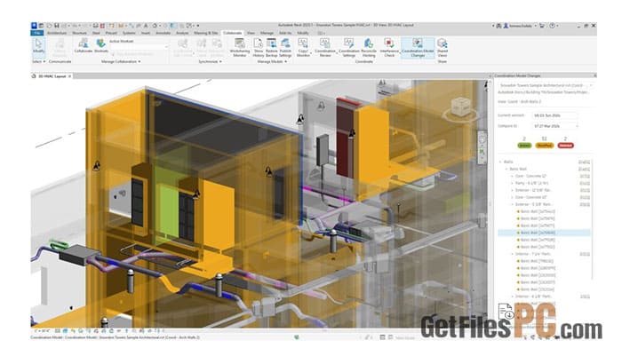This screenshot has width=622, height=364.
Task: Select the 3D HVAC Layout view tab
Action: click(x=52, y=76)
